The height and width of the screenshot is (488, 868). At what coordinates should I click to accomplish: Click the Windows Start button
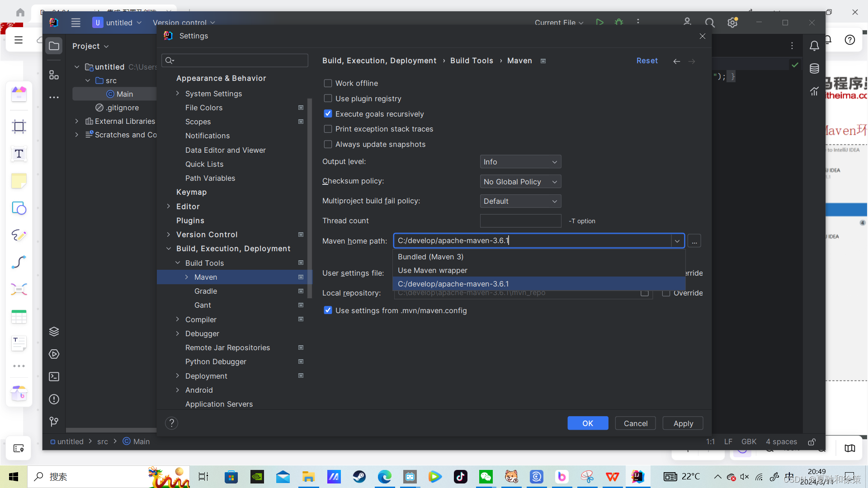click(x=14, y=477)
